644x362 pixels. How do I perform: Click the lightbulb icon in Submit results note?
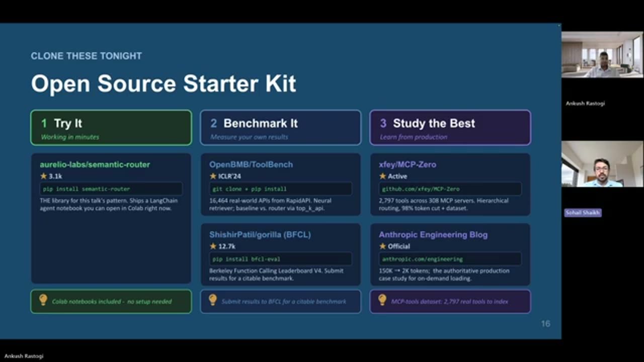pos(213,301)
